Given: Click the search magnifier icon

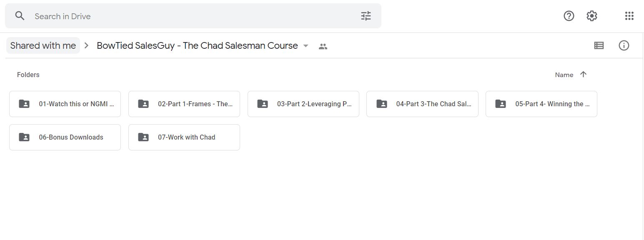Looking at the screenshot, I should 20,16.
